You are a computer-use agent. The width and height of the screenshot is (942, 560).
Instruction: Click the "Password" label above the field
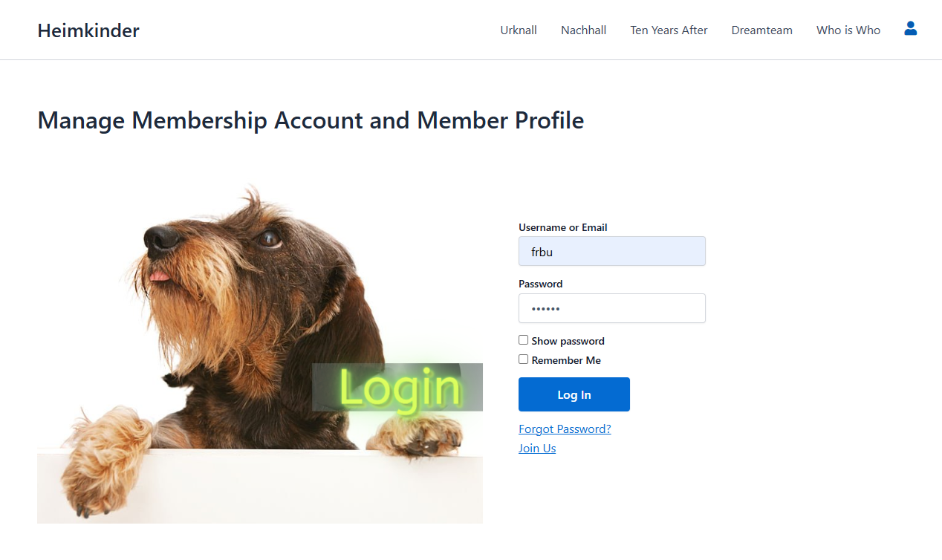(540, 284)
